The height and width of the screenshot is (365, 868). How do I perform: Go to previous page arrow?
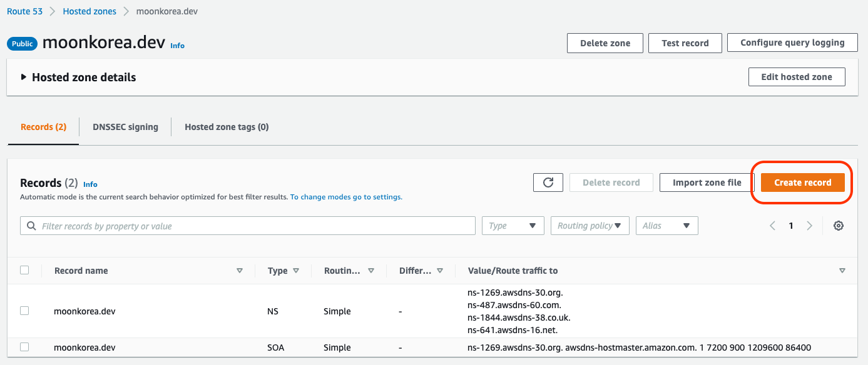coord(773,226)
